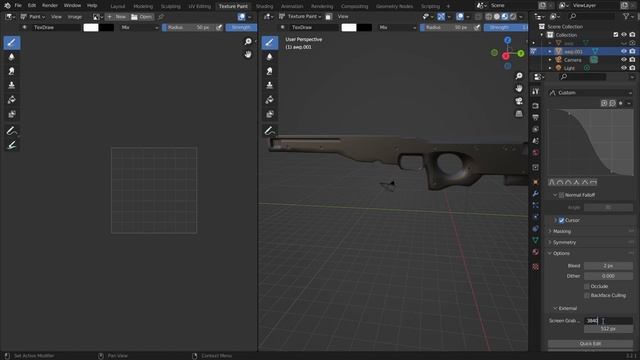Screen dimensions: 640x360
Task: Toggle camera view icon in 3D viewport
Action: (519, 101)
